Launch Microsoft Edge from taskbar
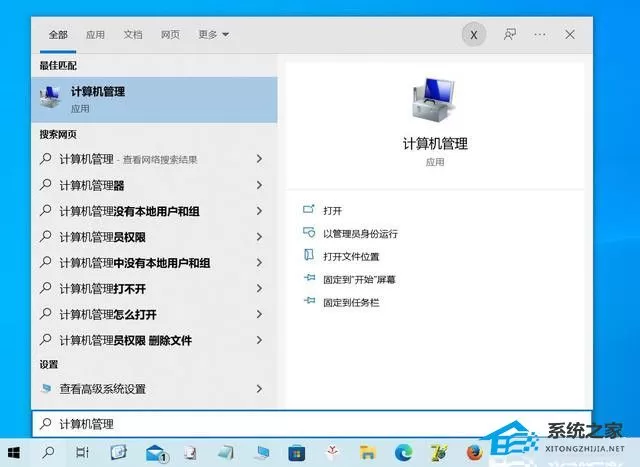640x467 pixels. click(x=403, y=452)
